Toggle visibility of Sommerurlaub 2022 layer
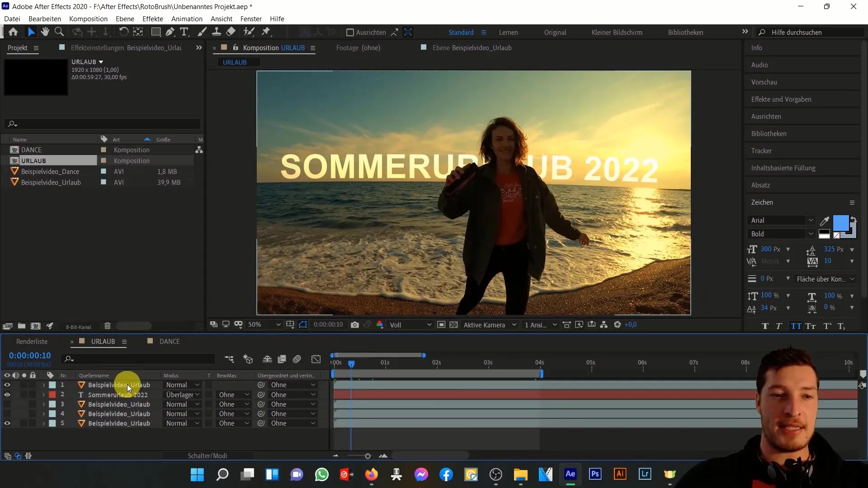The height and width of the screenshot is (488, 868). [x=7, y=394]
